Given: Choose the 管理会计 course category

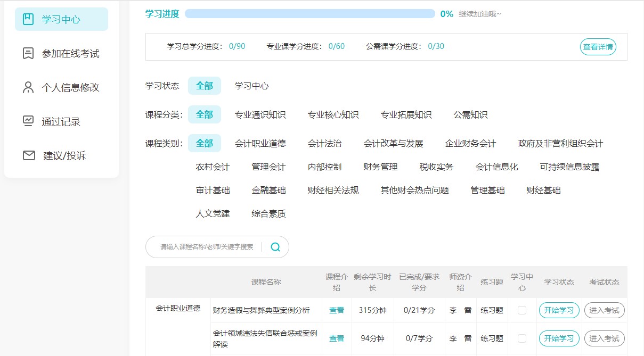Looking at the screenshot, I should [x=268, y=167].
